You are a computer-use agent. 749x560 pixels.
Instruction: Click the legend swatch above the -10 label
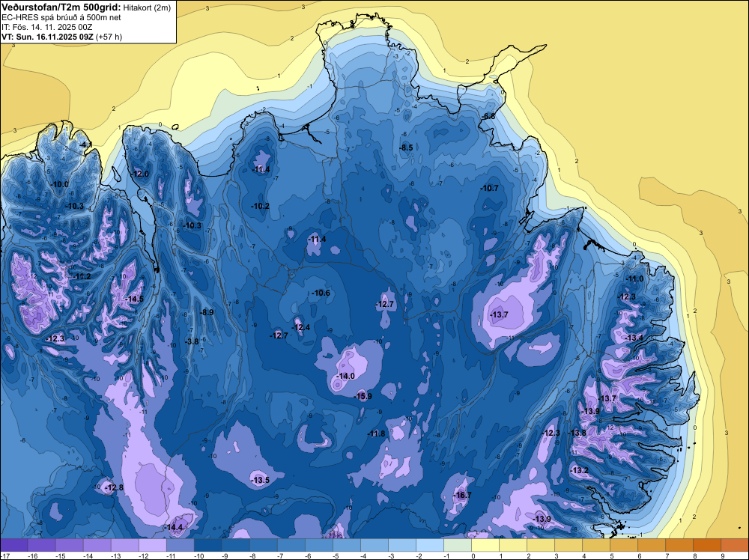tap(207, 545)
